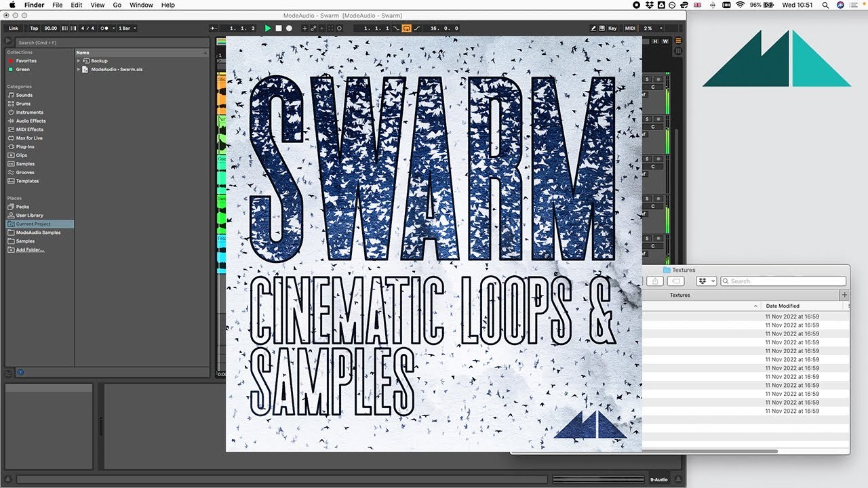The image size is (868, 488).
Task: Open the Max for Live category
Action: click(x=29, y=138)
